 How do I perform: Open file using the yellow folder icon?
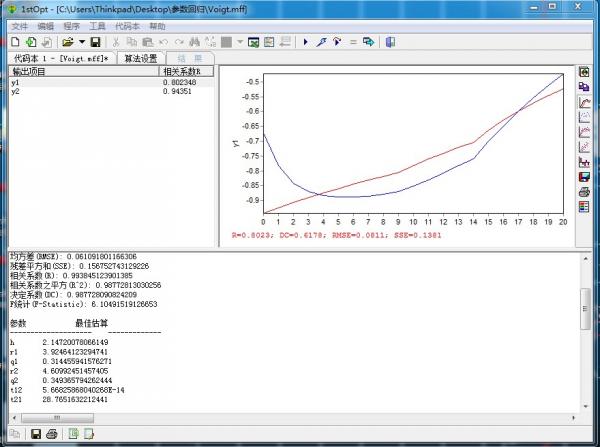pos(68,42)
